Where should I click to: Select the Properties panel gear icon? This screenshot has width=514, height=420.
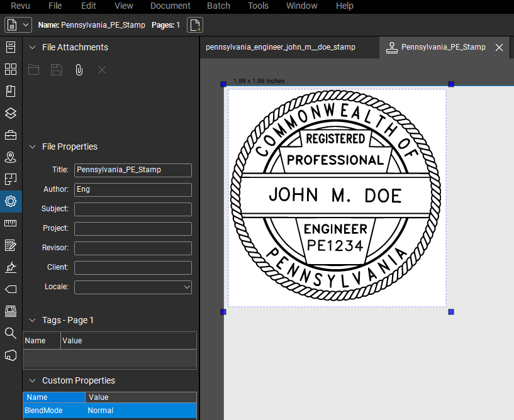(10, 201)
